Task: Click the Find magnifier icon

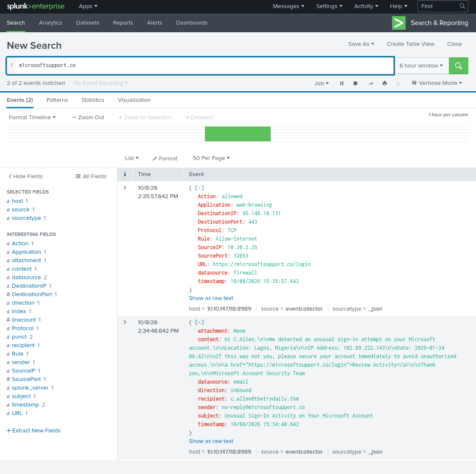Action: pyautogui.click(x=462, y=6)
